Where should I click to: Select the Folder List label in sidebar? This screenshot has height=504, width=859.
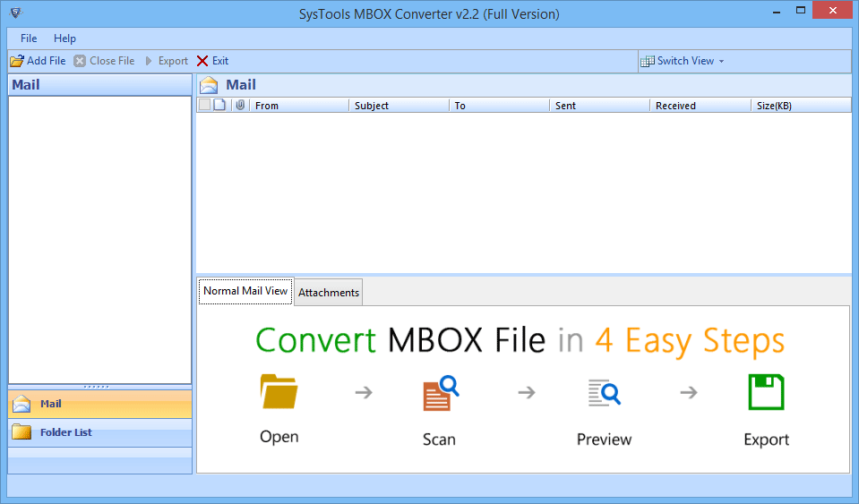coord(65,432)
